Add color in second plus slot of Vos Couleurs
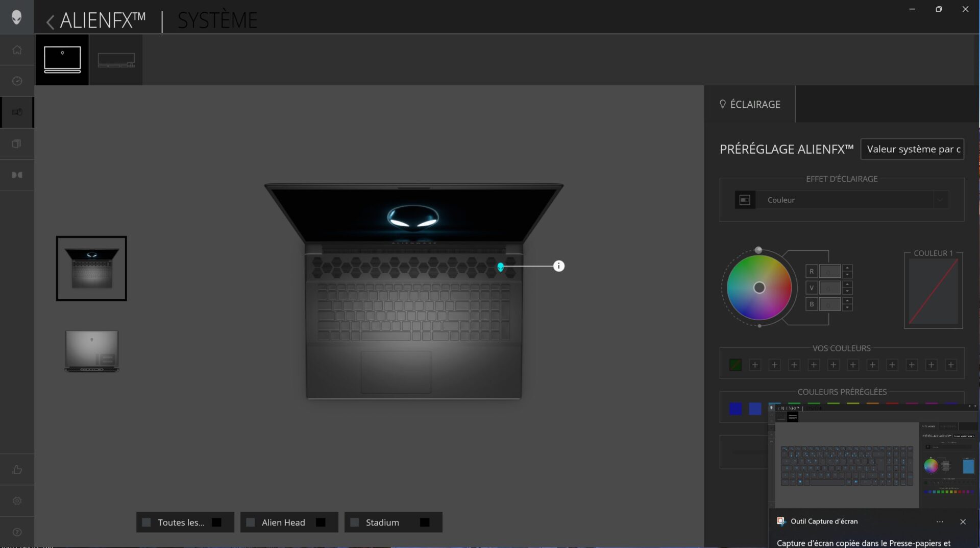The height and width of the screenshot is (548, 980). (x=775, y=365)
